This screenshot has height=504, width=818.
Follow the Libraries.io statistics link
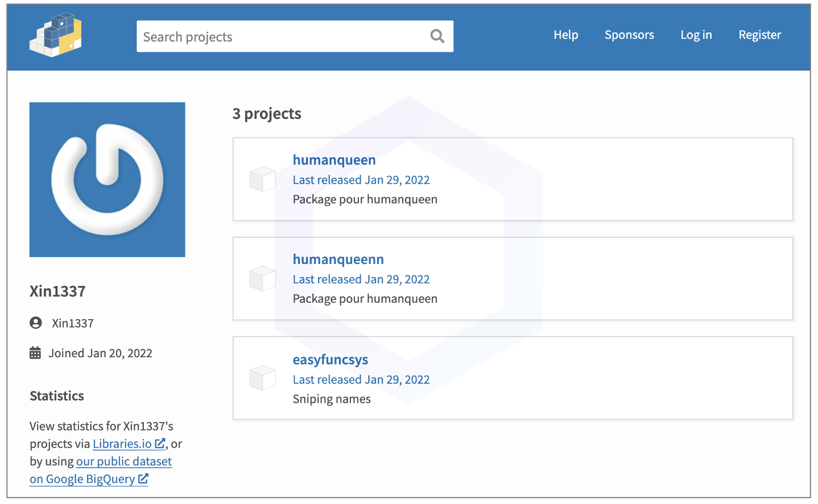(x=122, y=444)
